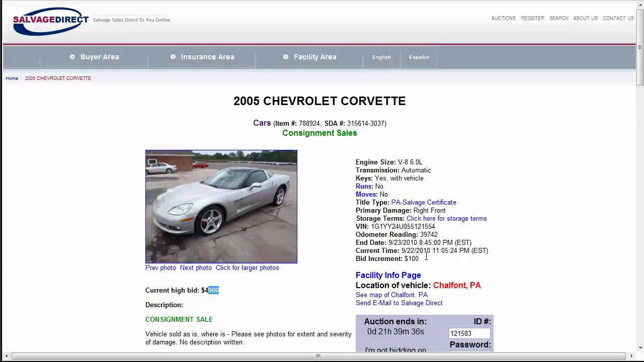Screen dimensions: 644x362
Task: Click the SalvageDirect logo
Action: [x=50, y=21]
